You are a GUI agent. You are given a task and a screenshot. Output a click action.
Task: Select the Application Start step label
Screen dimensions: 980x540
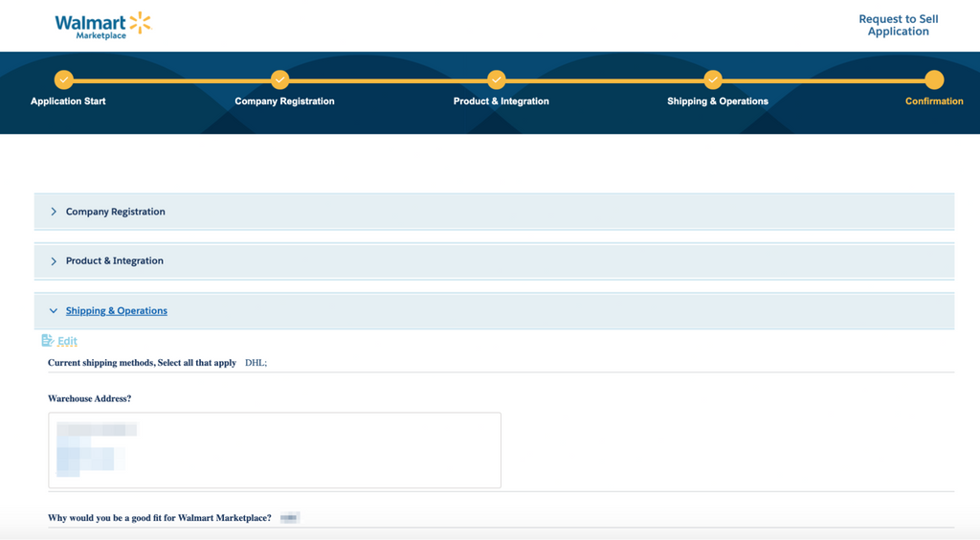click(68, 101)
